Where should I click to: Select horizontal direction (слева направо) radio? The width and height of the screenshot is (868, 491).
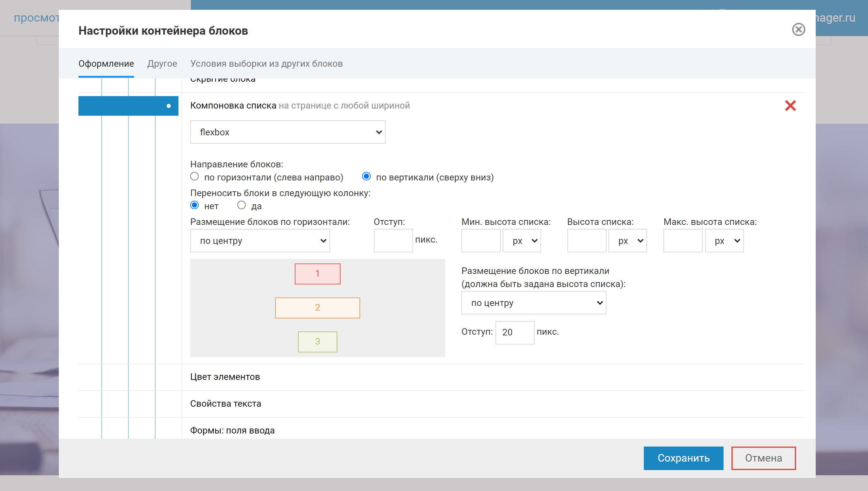[x=194, y=177]
